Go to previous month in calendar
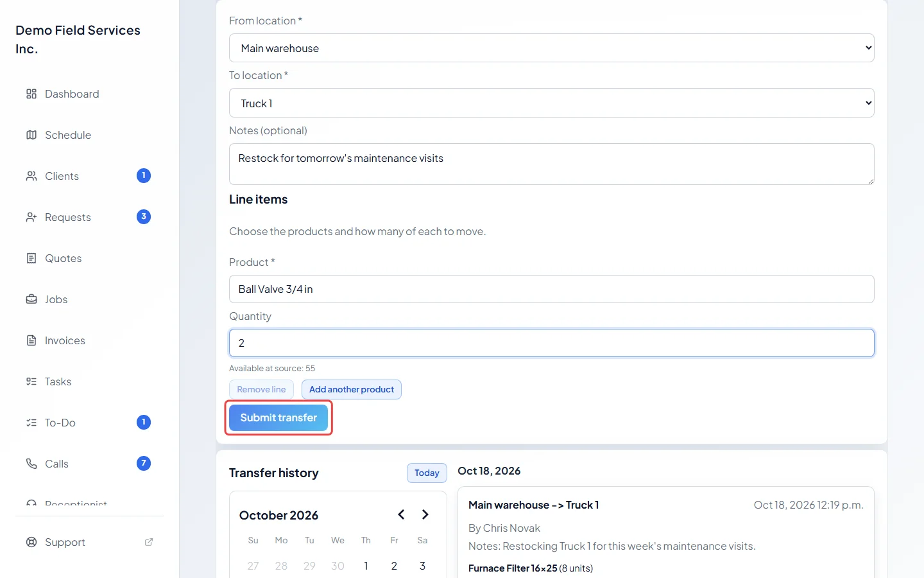Viewport: 924px width, 578px height. (x=401, y=514)
